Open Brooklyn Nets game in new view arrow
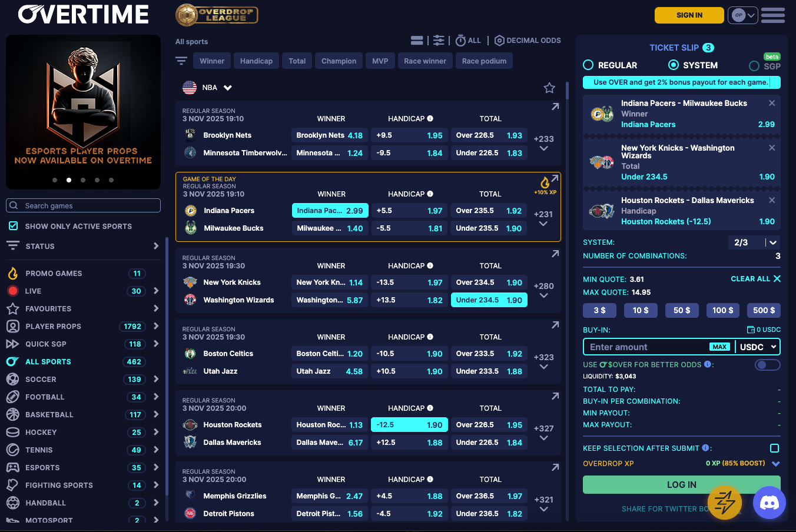This screenshot has height=532, width=796. click(555, 107)
